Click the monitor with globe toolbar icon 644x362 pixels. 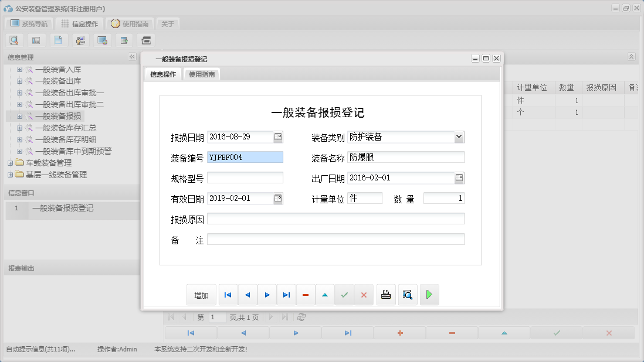click(102, 40)
